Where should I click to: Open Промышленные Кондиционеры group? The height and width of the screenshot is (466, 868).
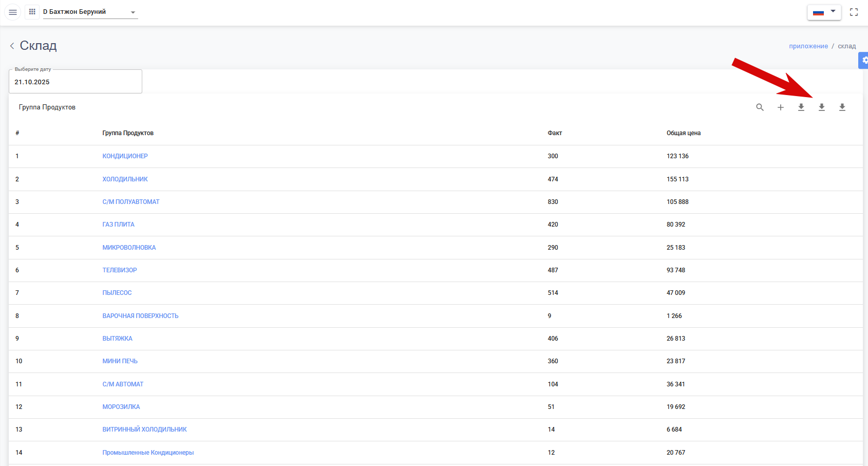point(148,453)
